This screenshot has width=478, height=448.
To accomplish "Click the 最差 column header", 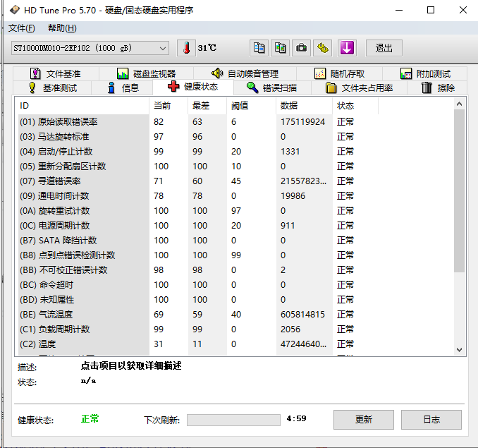I will 207,106.
